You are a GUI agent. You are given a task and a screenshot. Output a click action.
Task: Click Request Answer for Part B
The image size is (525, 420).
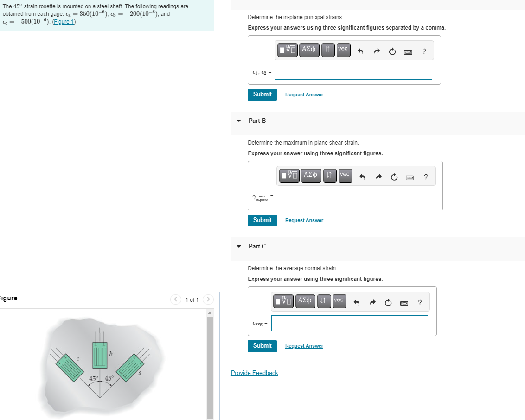point(304,220)
